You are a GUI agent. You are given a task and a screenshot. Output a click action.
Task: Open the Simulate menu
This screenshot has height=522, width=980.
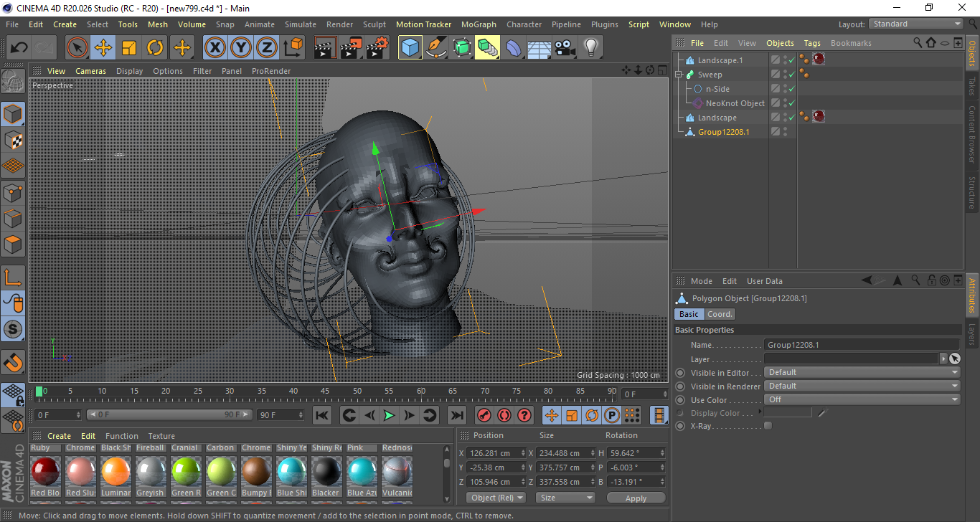click(300, 24)
